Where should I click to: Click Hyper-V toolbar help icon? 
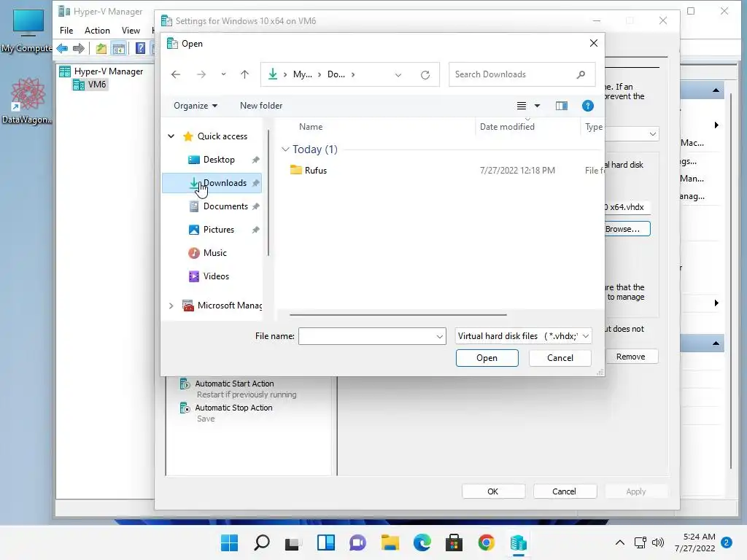pyautogui.click(x=141, y=48)
